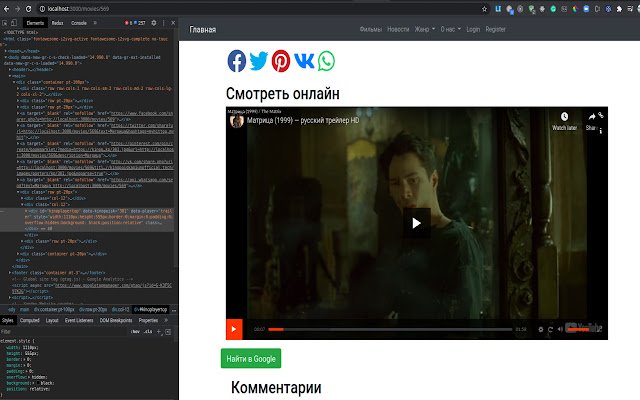
Task: Switch to the Elements tab in DevTools
Action: 35,23
